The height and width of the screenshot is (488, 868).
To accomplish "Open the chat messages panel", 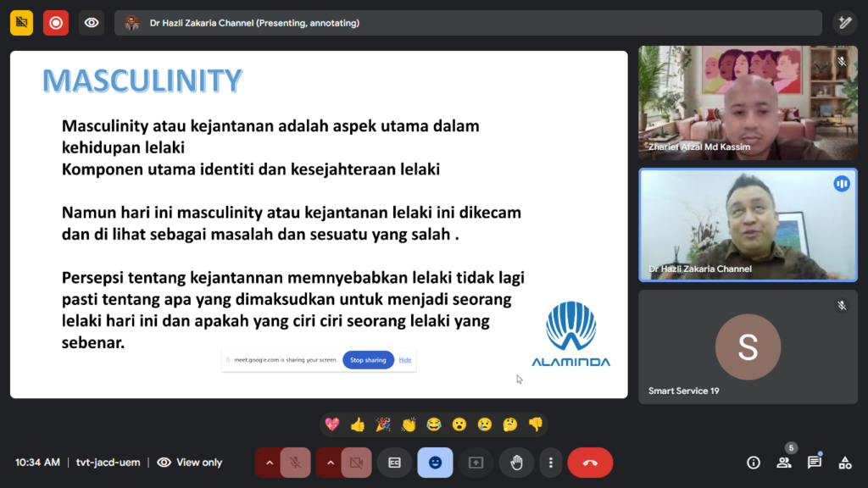I will pyautogui.click(x=815, y=463).
